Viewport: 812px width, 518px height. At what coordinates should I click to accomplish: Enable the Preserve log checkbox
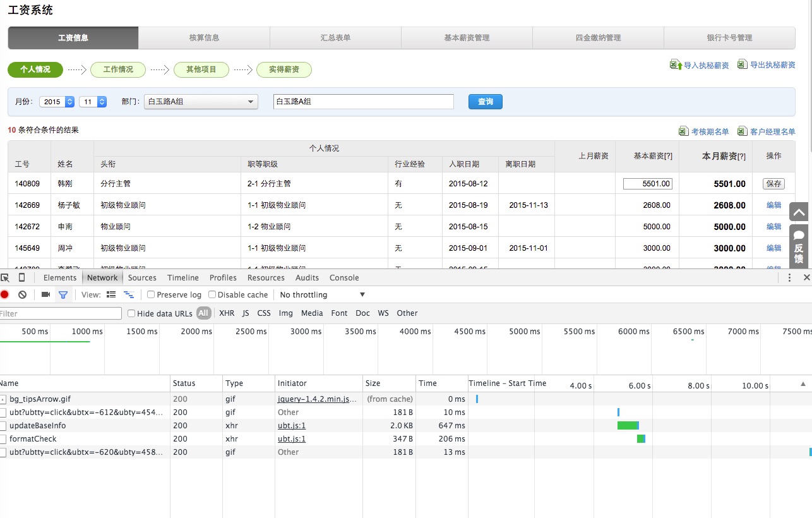[151, 294]
